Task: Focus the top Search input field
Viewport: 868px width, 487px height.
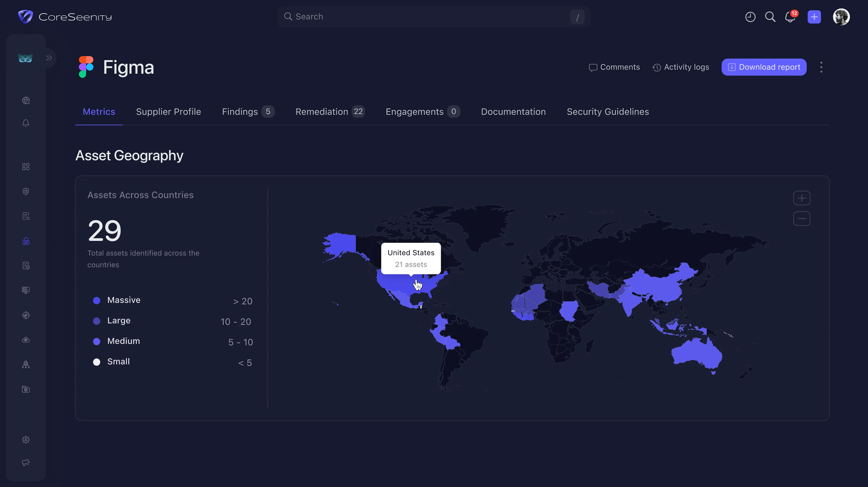Action: click(434, 17)
